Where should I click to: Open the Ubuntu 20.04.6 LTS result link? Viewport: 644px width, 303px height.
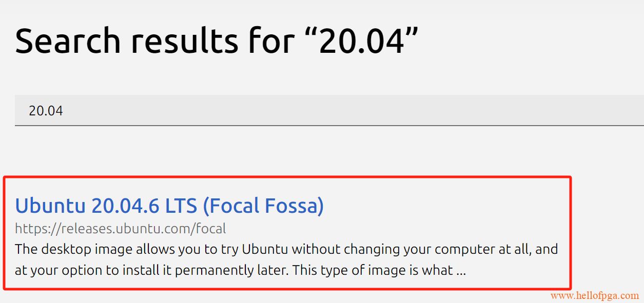pyautogui.click(x=169, y=206)
